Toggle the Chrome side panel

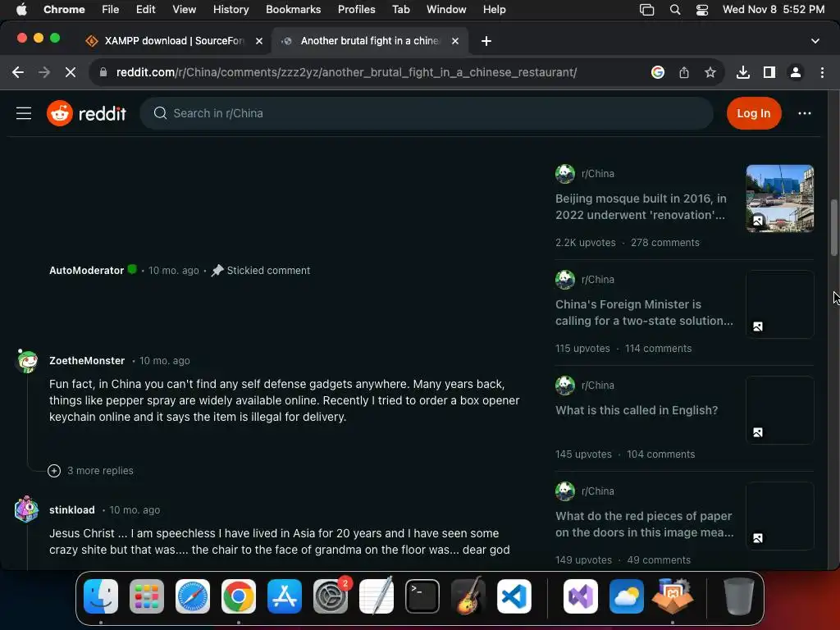pos(769,72)
